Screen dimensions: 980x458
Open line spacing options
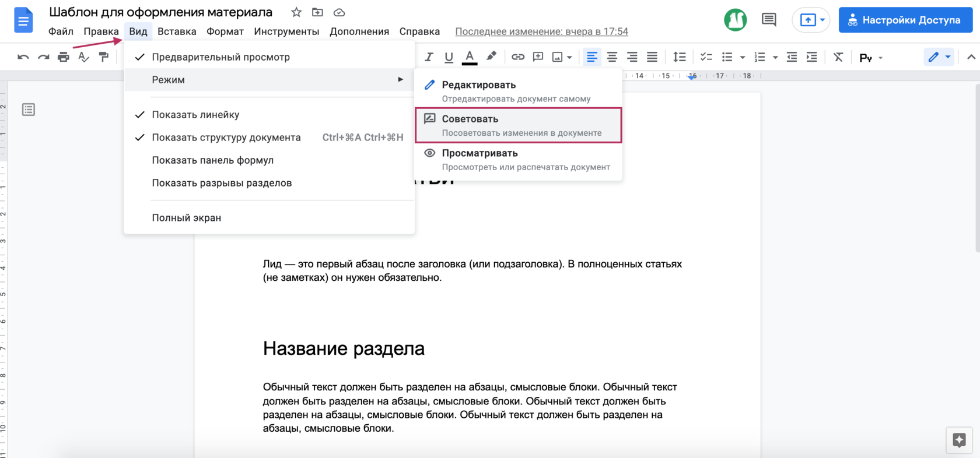tap(680, 57)
